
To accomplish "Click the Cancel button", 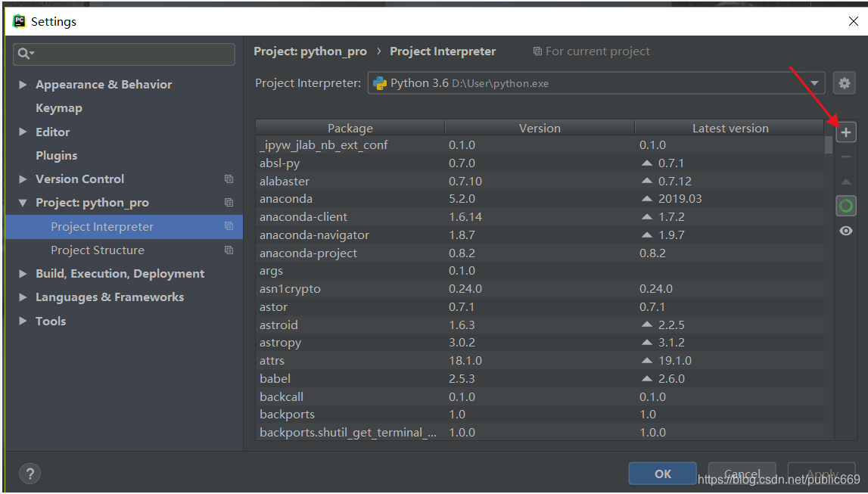I will [x=742, y=474].
